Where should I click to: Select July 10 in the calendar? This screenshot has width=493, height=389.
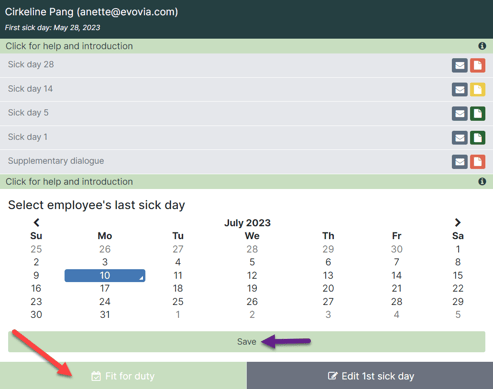coord(105,275)
